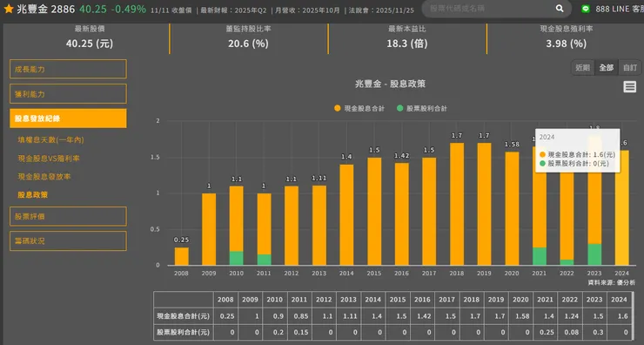Click the 2024 column header in table
Image resolution: width=644 pixels, height=345 pixels.
point(619,300)
